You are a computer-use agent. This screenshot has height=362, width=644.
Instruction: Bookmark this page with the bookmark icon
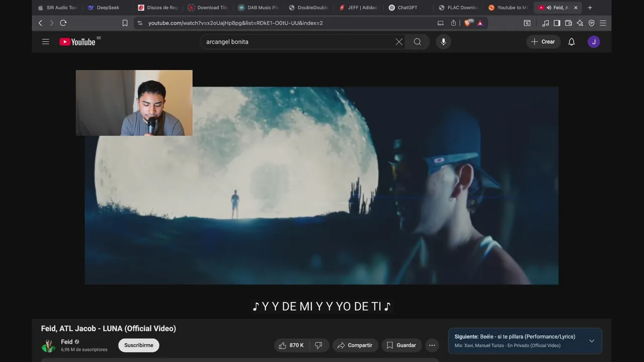(x=125, y=23)
